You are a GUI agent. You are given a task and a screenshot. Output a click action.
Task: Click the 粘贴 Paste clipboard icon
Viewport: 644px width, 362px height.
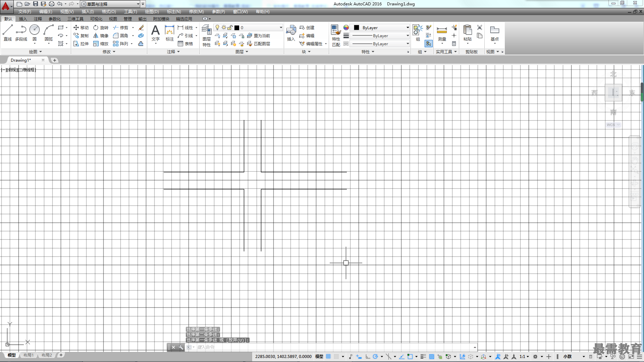click(x=467, y=34)
